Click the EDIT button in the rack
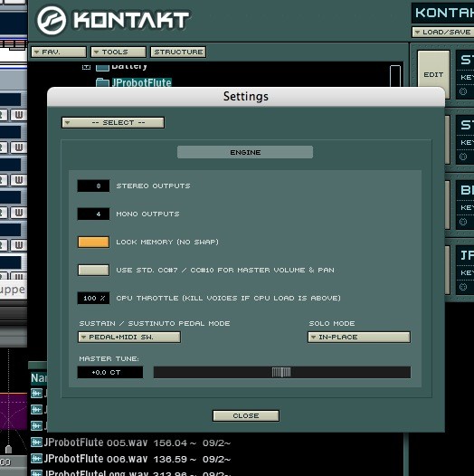The height and width of the screenshot is (476, 474). 433,74
